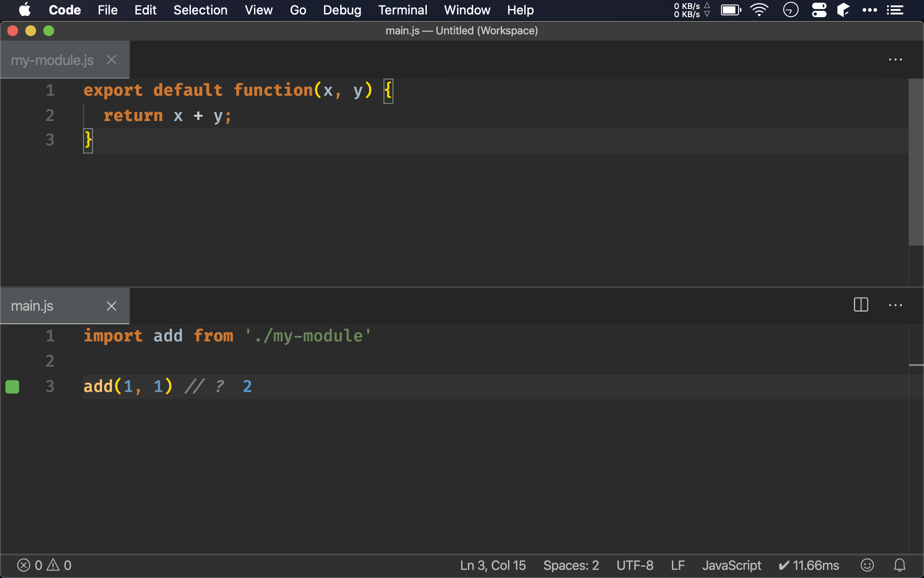Close the my-module.js tab
Image resolution: width=924 pixels, height=578 pixels.
pyautogui.click(x=111, y=60)
